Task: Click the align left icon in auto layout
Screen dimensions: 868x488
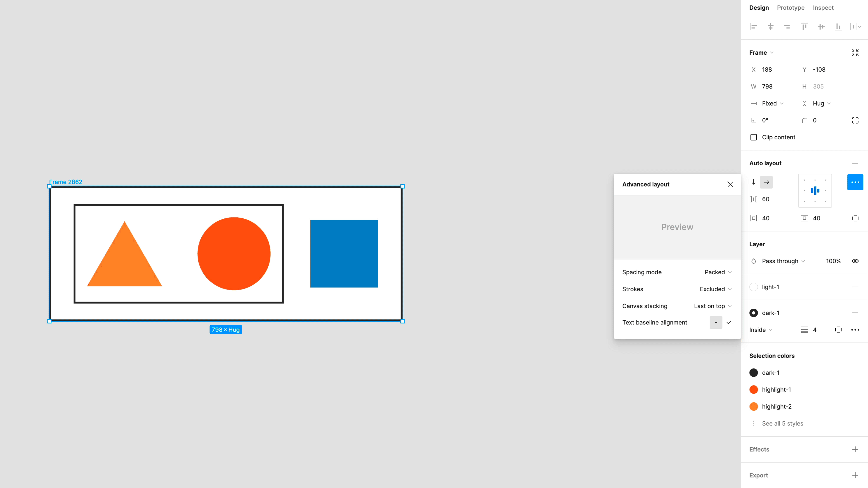Action: pos(804,191)
